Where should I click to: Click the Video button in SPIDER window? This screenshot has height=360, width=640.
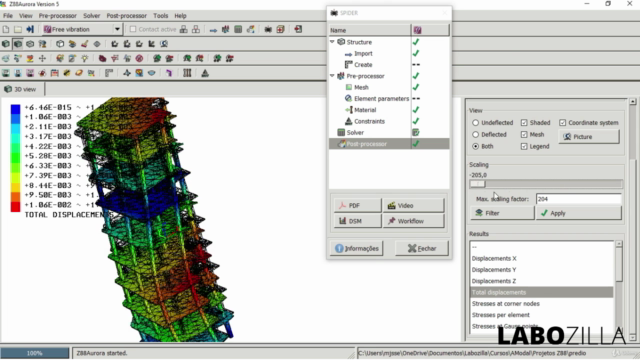tap(413, 205)
